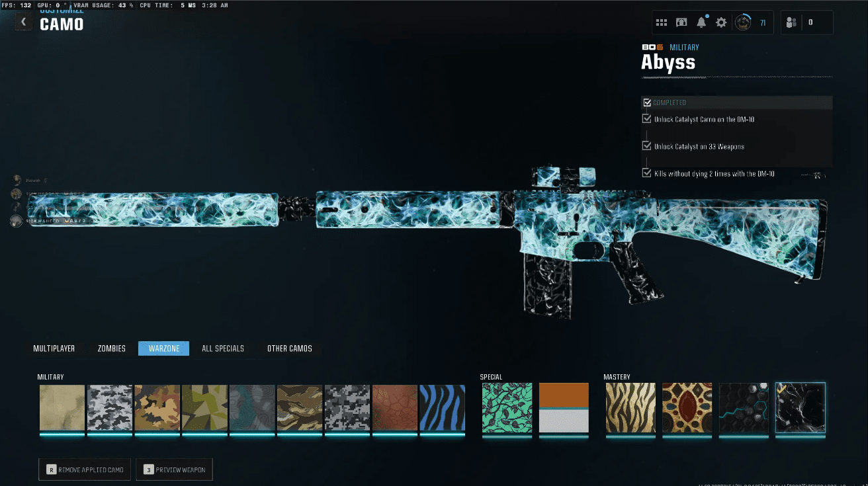Open the apps grid menu
This screenshot has width=868, height=486.
pyautogui.click(x=661, y=22)
